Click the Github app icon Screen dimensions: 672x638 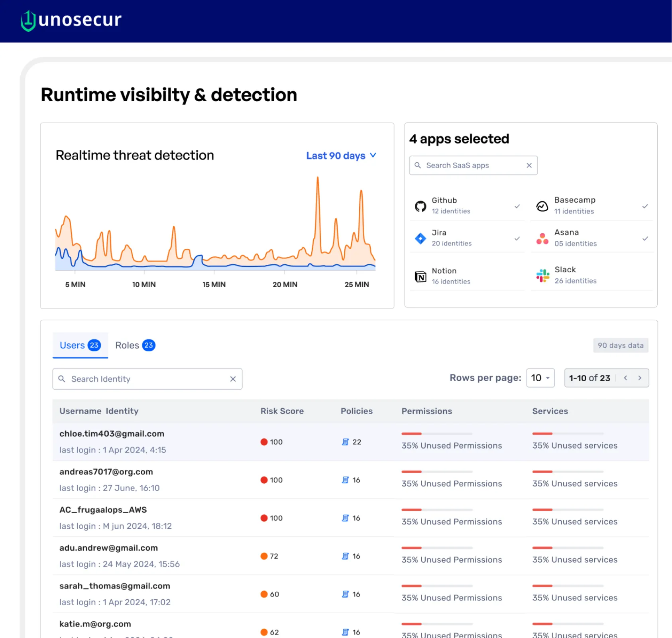(420, 206)
